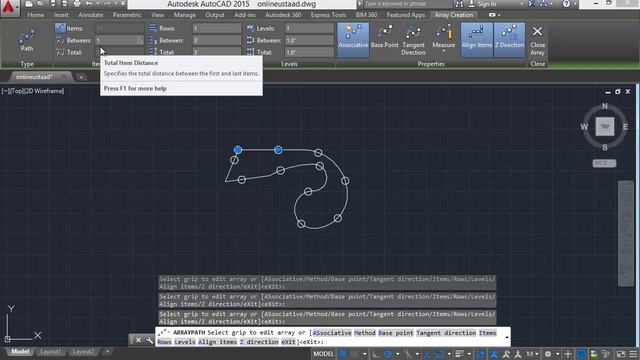Toggle ortho mode in status bar
640x360 pixels.
click(376, 353)
